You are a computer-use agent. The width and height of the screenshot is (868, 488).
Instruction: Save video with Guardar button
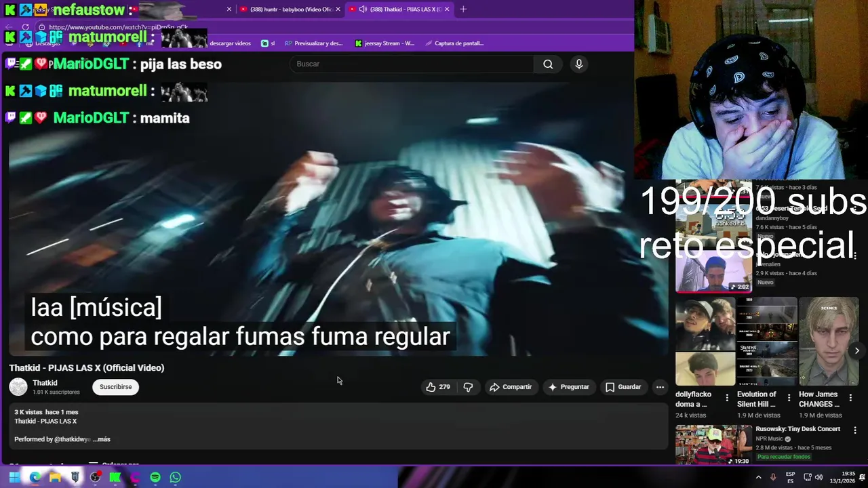click(x=623, y=387)
